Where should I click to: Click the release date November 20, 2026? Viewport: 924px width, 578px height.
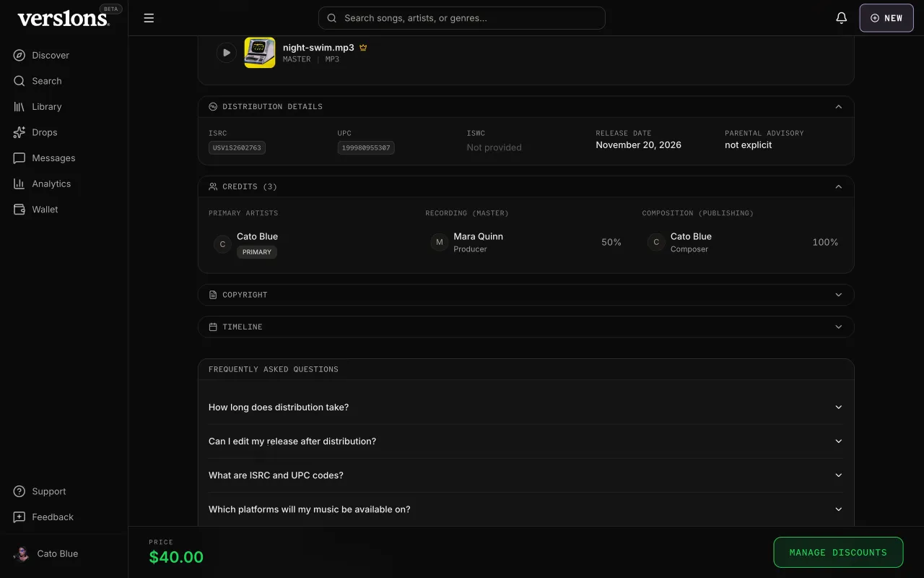click(638, 145)
